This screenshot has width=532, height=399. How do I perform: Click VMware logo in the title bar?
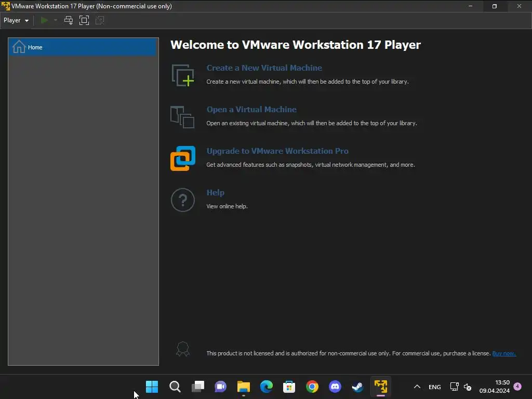pos(6,6)
